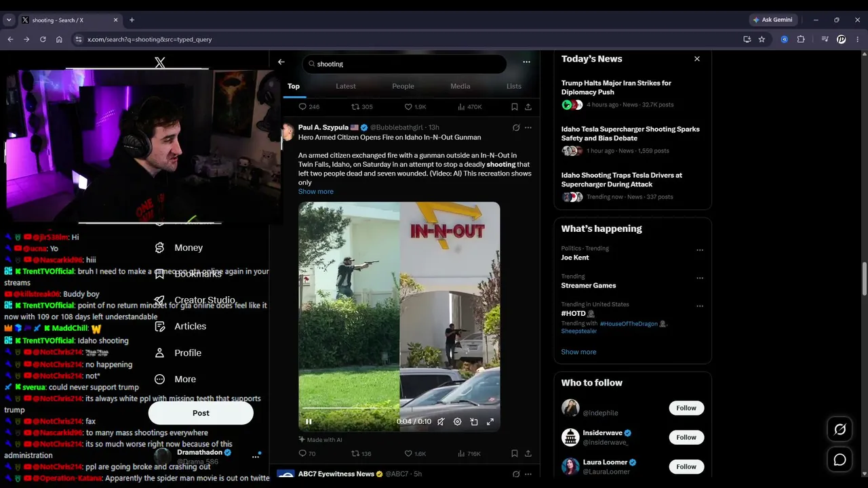Unmute the In-N-Out video
The image size is (868, 488).
pyautogui.click(x=441, y=422)
